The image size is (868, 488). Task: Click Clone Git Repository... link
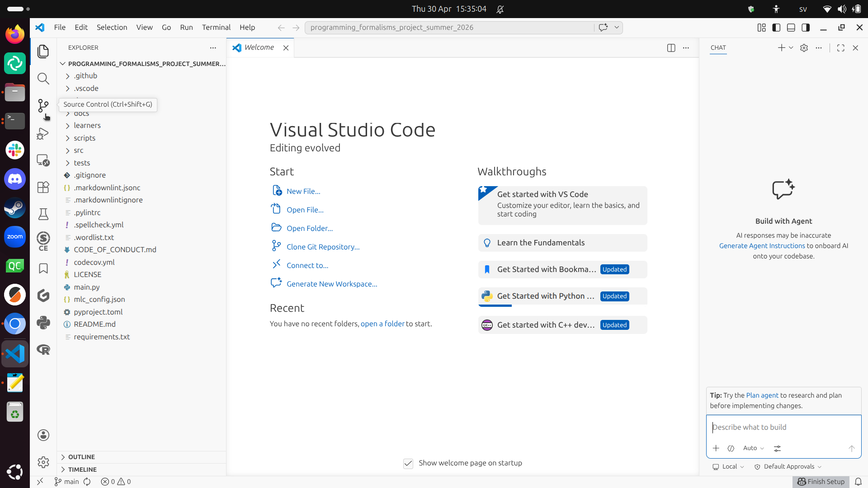[x=323, y=247]
